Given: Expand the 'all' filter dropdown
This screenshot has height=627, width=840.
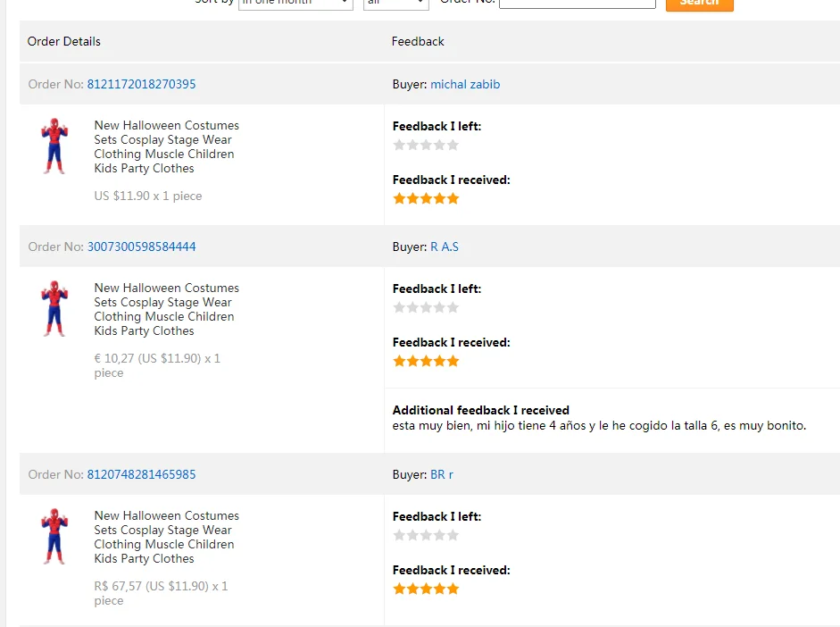Looking at the screenshot, I should click(x=395, y=4).
